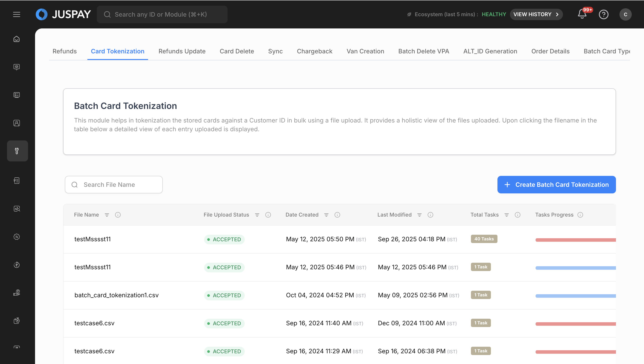Click the customer profile sidebar icon
The image size is (644, 364).
click(16, 123)
